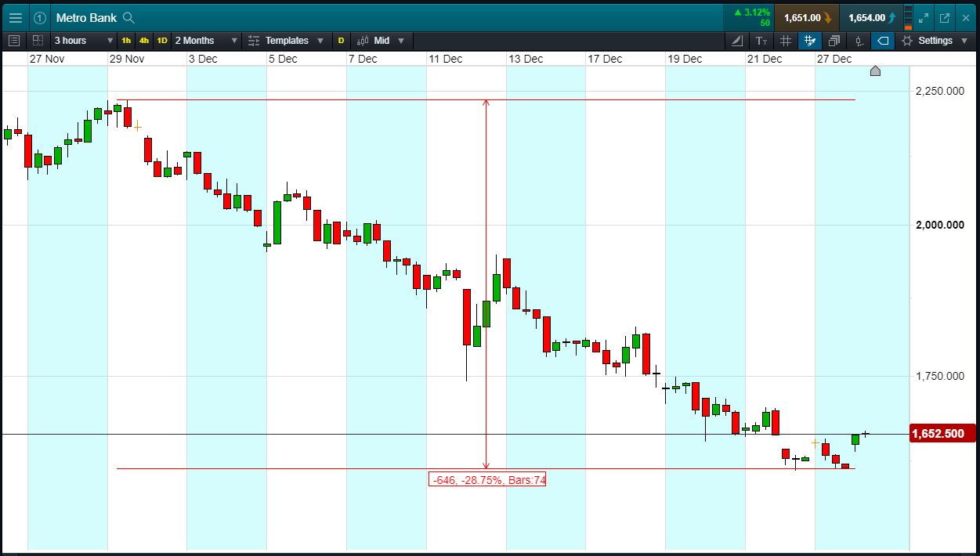This screenshot has width=980, height=556.
Task: Click the selection layout icon
Action: pyautogui.click(x=38, y=41)
